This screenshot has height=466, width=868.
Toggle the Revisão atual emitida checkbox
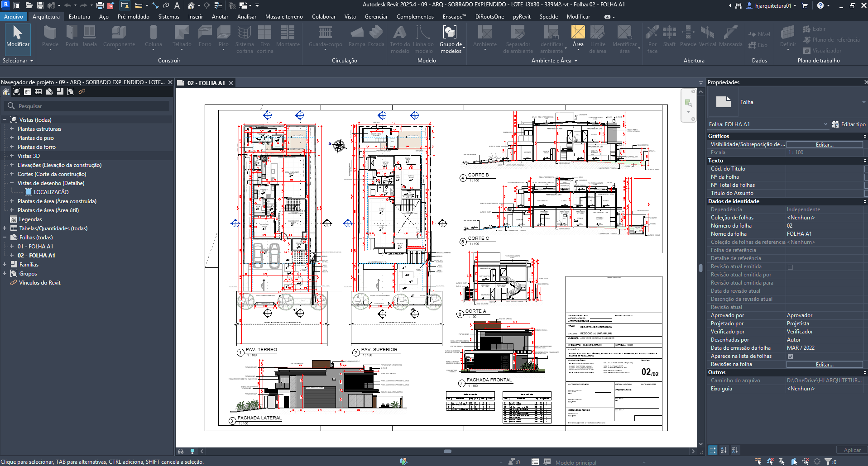(x=790, y=267)
